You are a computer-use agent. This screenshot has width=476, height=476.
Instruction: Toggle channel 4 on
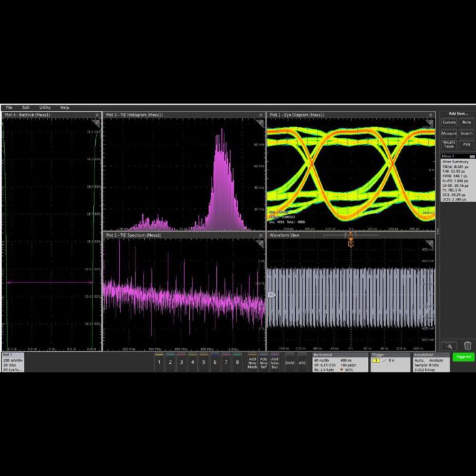(x=192, y=362)
